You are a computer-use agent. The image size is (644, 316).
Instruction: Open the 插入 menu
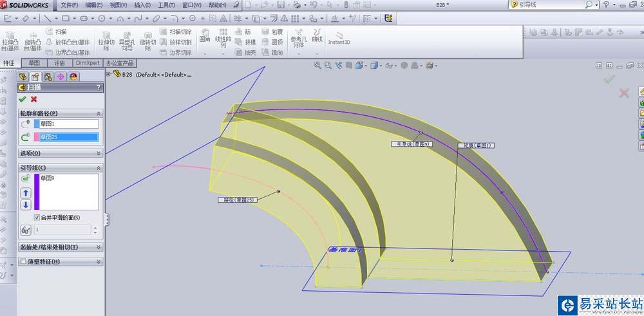[x=142, y=5]
